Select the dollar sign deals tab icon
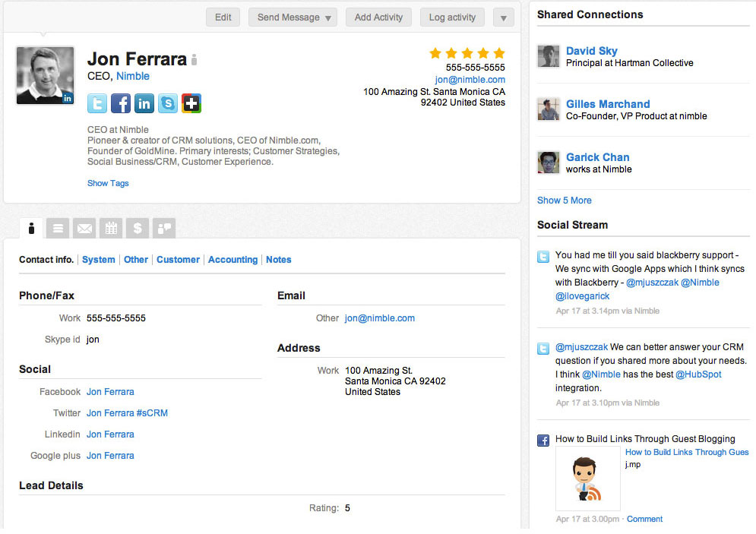The width and height of the screenshot is (756, 534). click(137, 228)
